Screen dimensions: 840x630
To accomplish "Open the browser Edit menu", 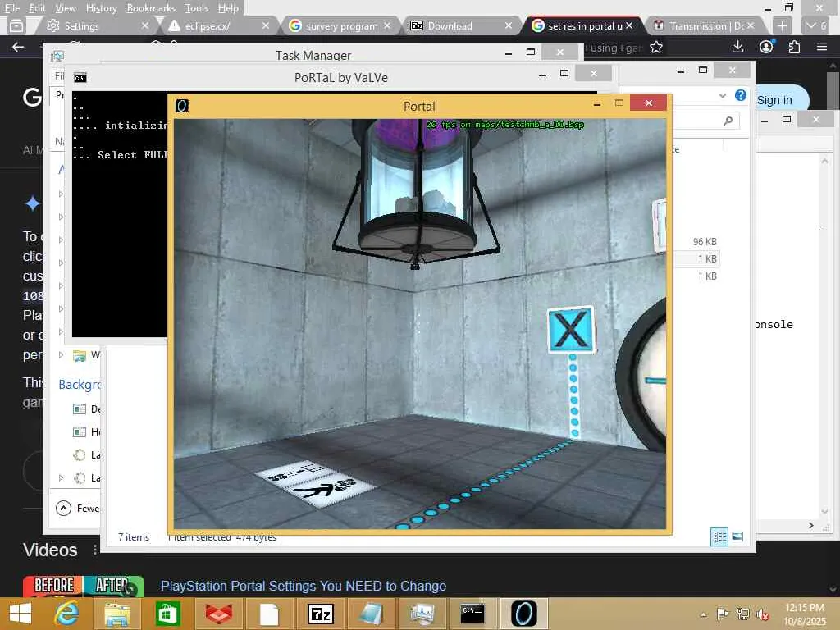I will click(37, 8).
